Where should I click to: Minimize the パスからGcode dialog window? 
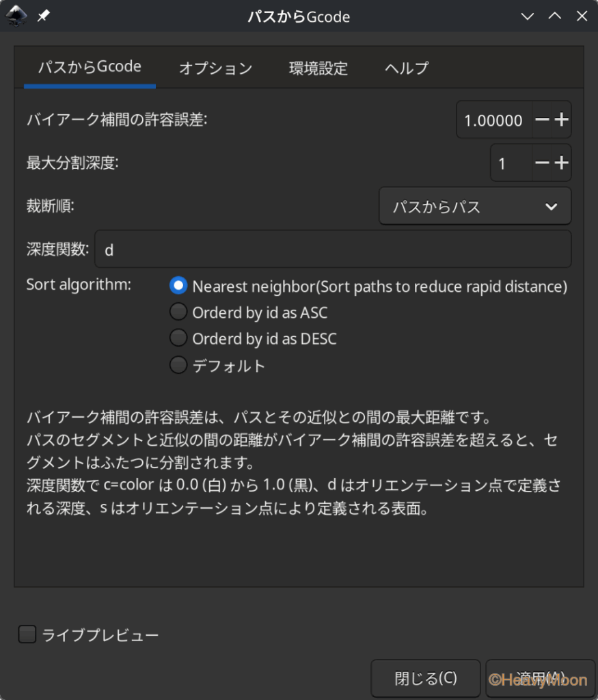click(528, 16)
